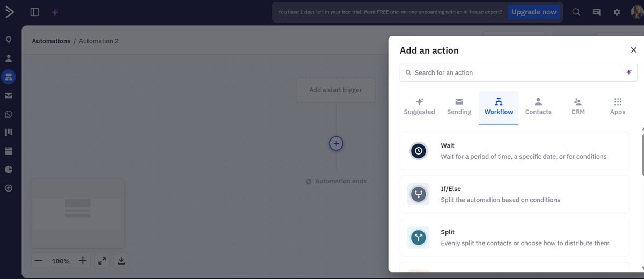Click the AI sparkle in search field
This screenshot has width=644, height=279.
click(629, 72)
